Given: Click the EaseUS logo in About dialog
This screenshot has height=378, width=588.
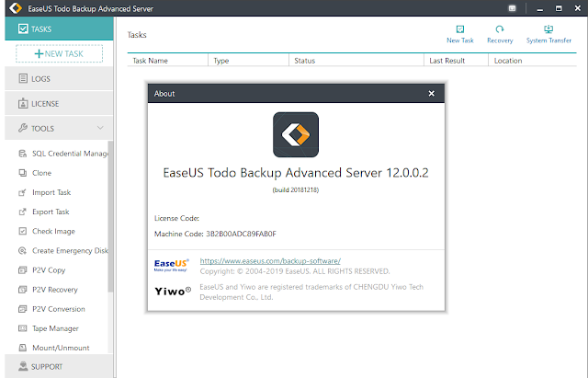Looking at the screenshot, I should pyautogui.click(x=172, y=265).
